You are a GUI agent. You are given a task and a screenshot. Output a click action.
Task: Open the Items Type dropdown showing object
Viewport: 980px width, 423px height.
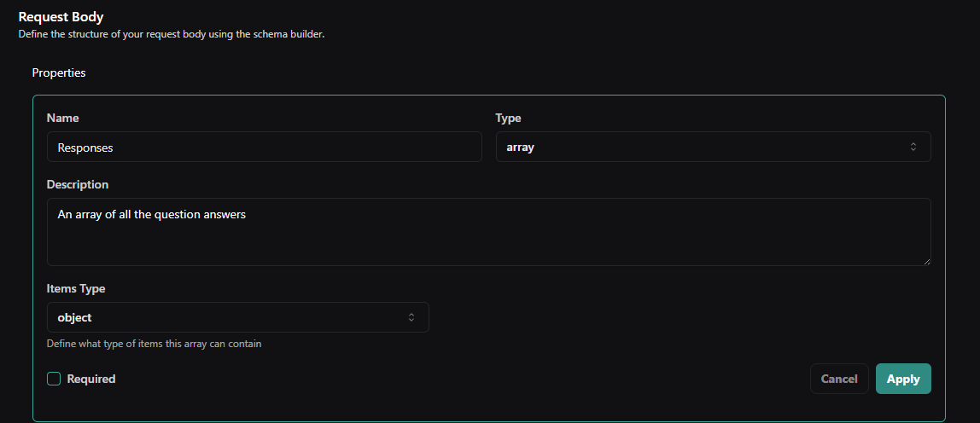[x=236, y=317]
